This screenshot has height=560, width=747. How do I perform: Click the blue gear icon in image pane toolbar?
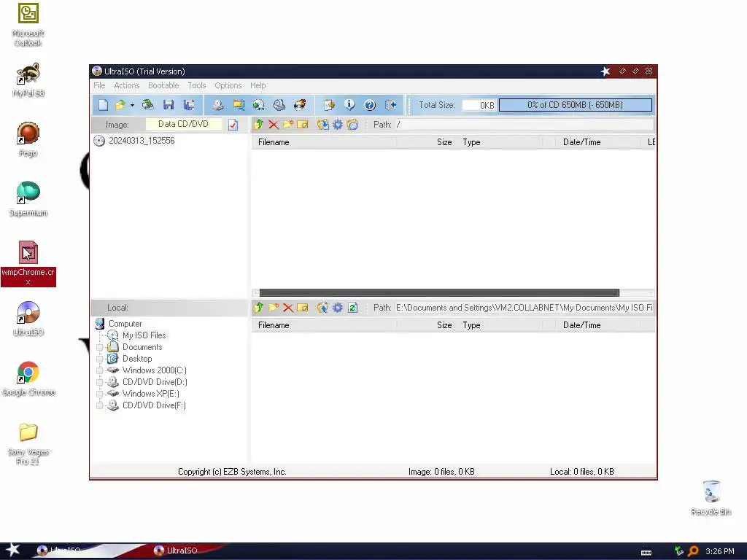(x=338, y=125)
